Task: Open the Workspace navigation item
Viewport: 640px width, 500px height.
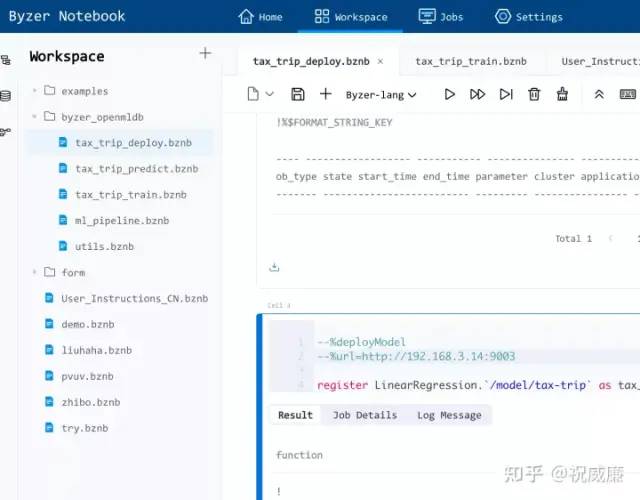Action: [351, 17]
